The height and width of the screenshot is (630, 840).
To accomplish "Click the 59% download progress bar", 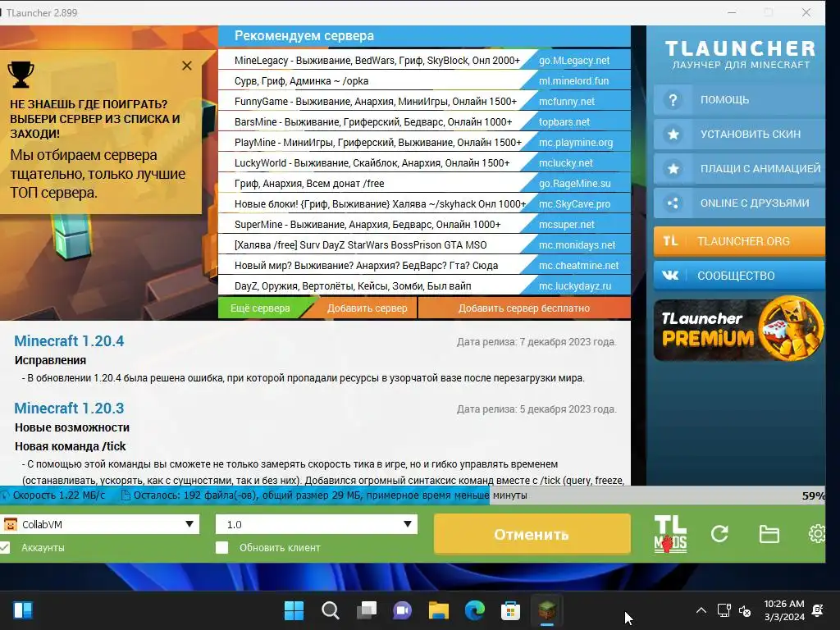I will point(413,495).
